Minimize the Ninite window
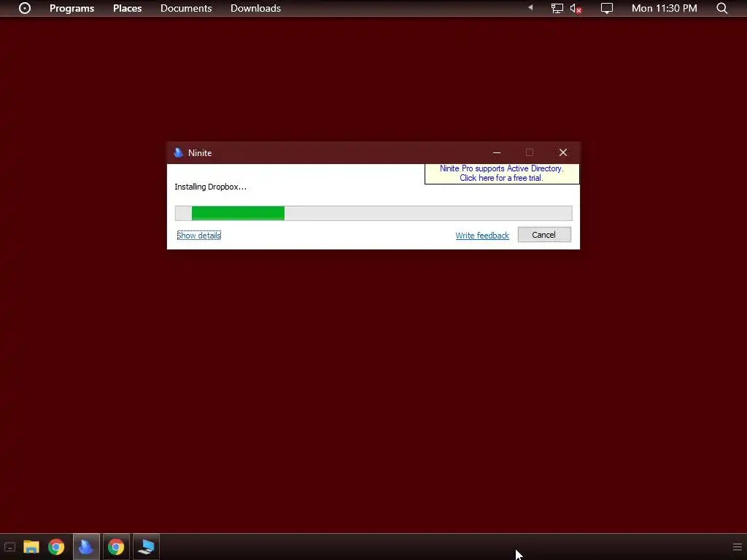The height and width of the screenshot is (560, 747). (x=496, y=152)
